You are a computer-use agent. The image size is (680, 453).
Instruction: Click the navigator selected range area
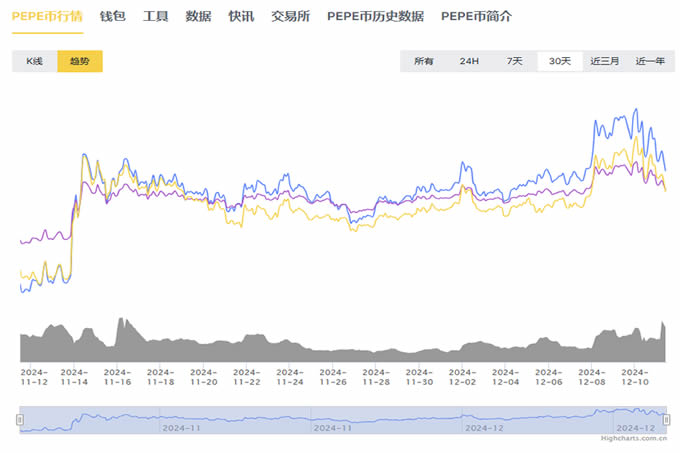[343, 420]
